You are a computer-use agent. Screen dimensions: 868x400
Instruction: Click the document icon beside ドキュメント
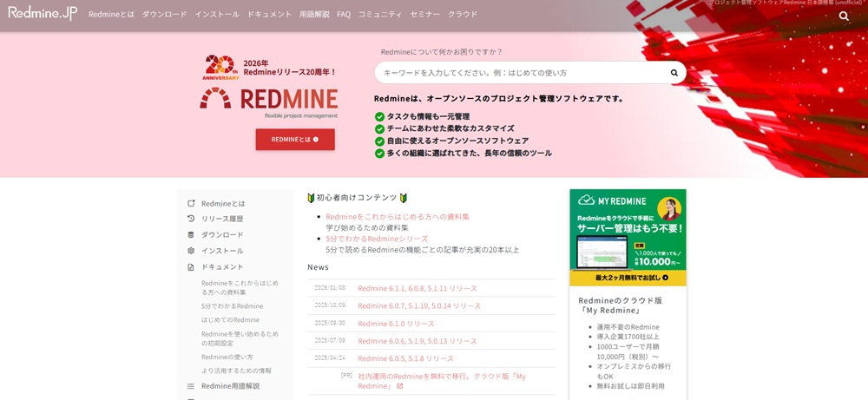(x=191, y=266)
